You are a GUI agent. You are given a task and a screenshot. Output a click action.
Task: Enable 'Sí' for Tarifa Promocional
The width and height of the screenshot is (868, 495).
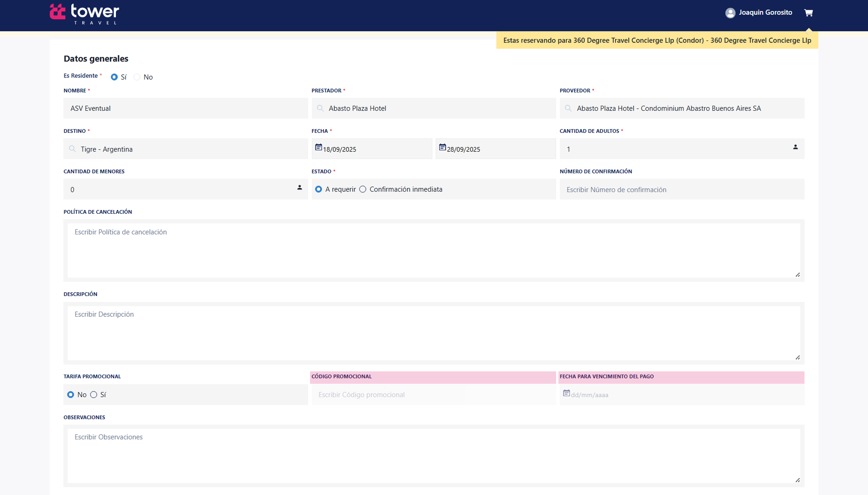click(94, 395)
